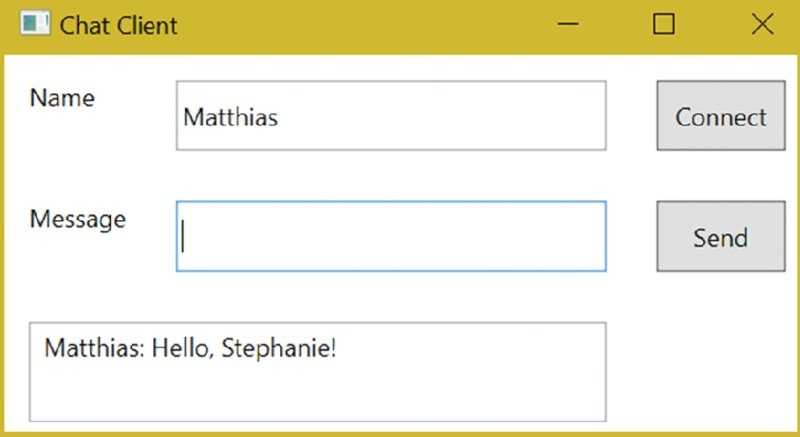800x437 pixels.
Task: Click the Message label
Action: [78, 220]
